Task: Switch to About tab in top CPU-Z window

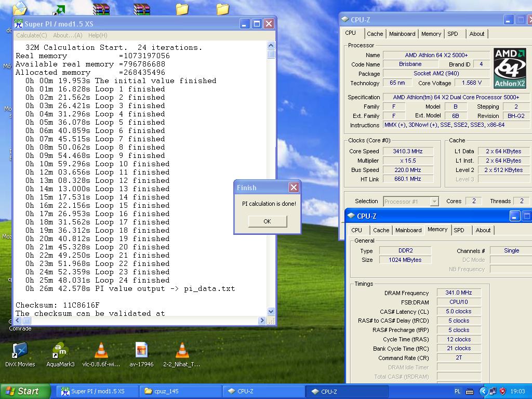Action: click(477, 34)
